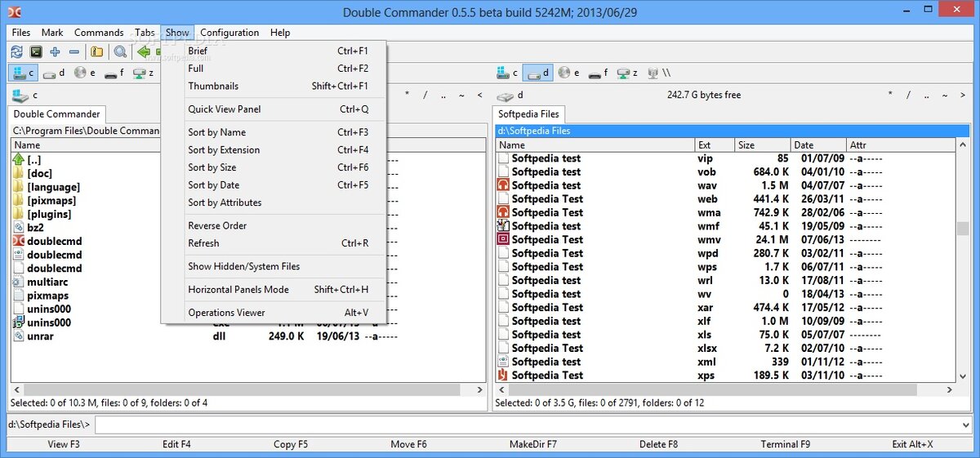Viewport: 980px width, 458px height.
Task: Select drive d in right panel
Action: [x=537, y=73]
